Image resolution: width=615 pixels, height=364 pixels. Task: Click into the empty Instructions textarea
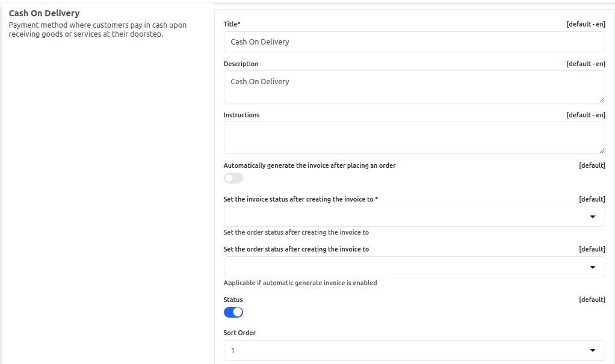(x=414, y=138)
